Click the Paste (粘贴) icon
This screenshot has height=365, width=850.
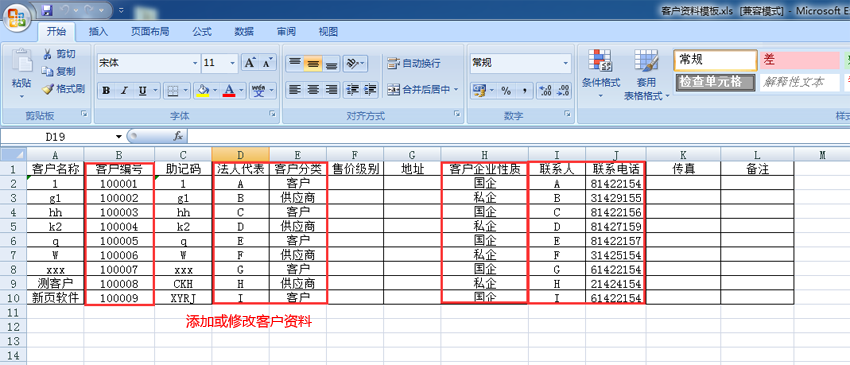click(22, 62)
